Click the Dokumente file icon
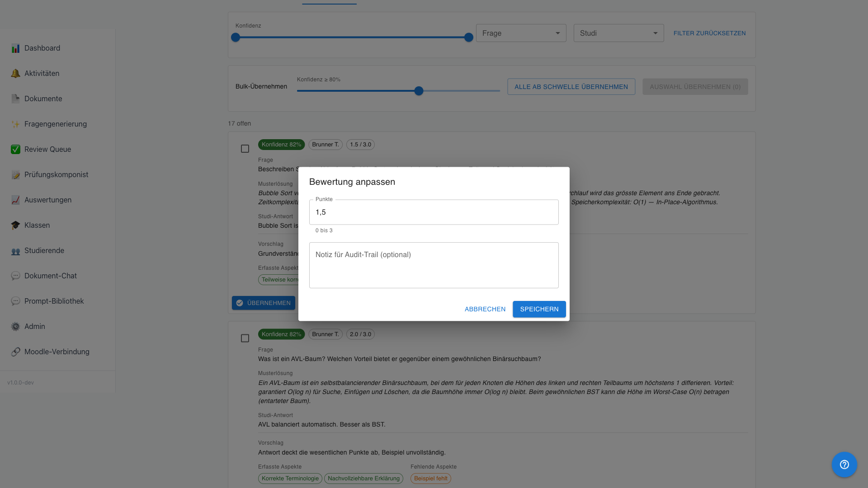This screenshot has height=488, width=868. point(15,99)
